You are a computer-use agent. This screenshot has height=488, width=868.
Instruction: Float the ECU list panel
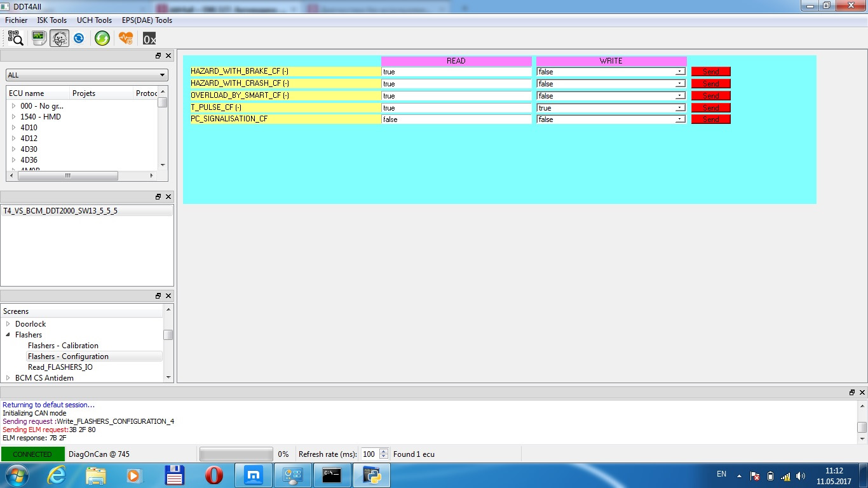pos(158,56)
